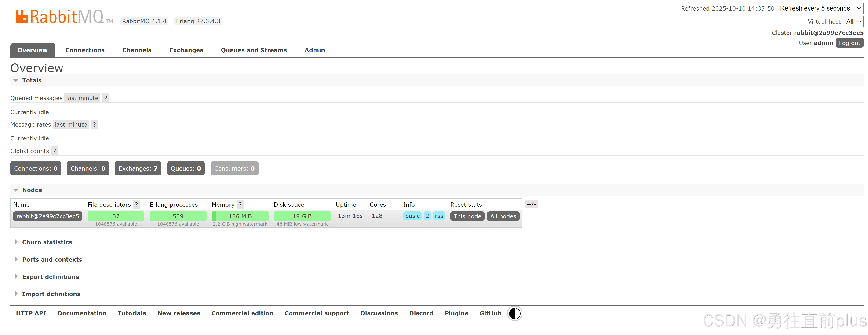This screenshot has width=868, height=335.
Task: Expand Ports and contexts section
Action: coord(52,259)
